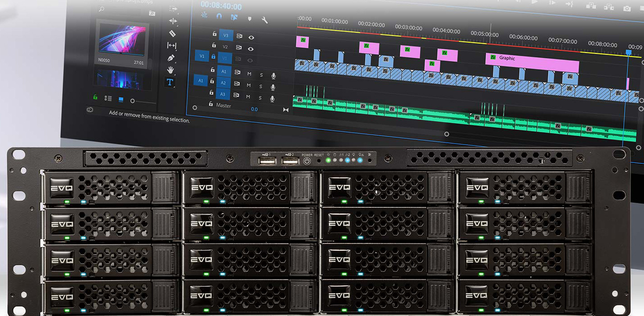Toggle track targeting for A3
Image resolution: width=644 pixels, height=316 pixels.
click(223, 94)
